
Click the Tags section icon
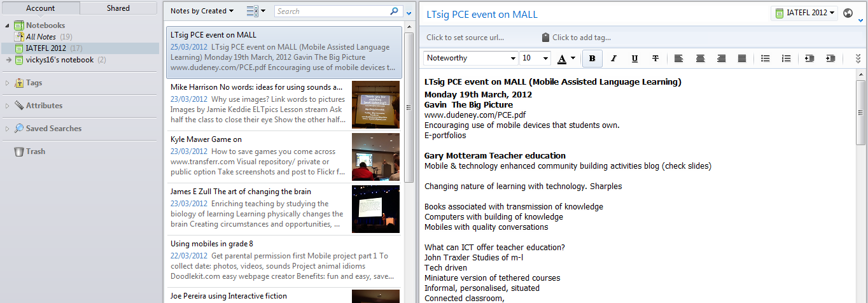click(19, 83)
